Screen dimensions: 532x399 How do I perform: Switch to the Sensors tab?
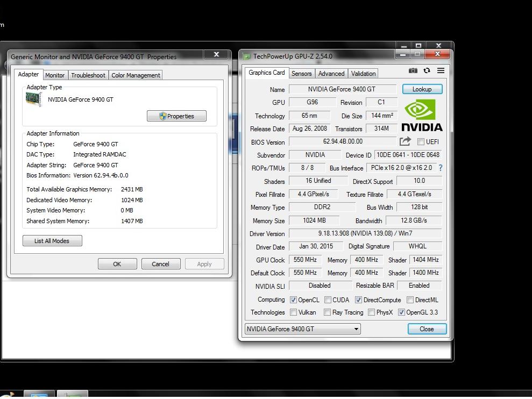pos(302,74)
